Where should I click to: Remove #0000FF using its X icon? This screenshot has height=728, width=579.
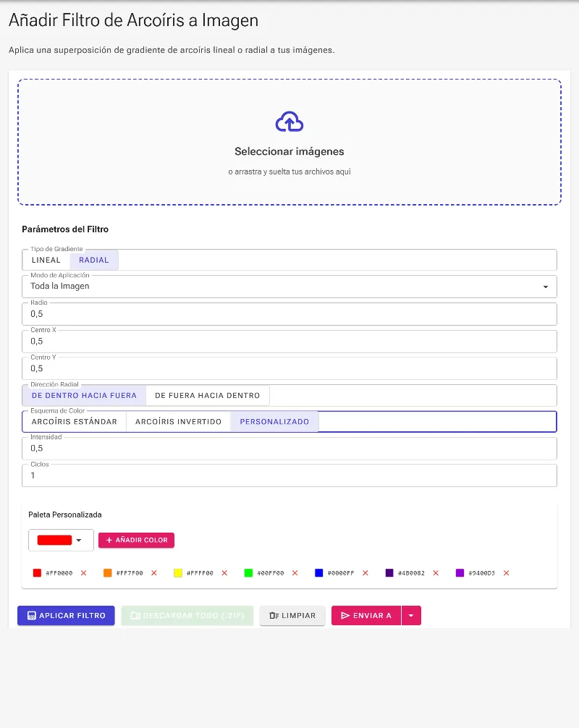(x=365, y=573)
